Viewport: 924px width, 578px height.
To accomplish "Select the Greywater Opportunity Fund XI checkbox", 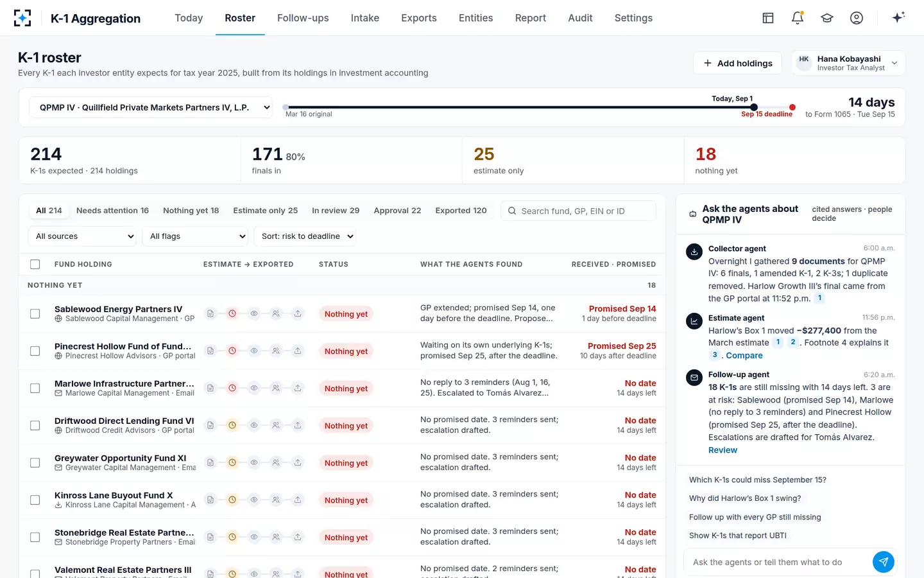I will pyautogui.click(x=35, y=463).
